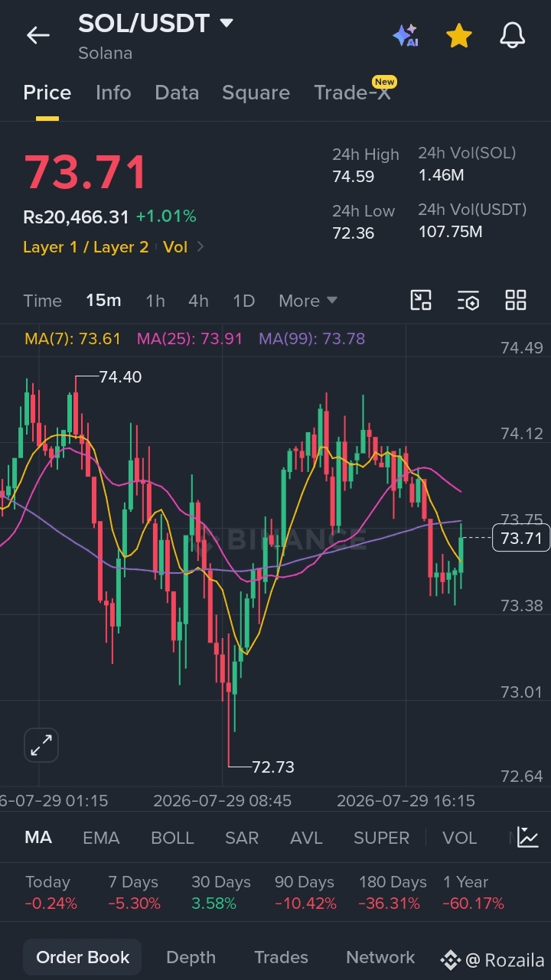The width and height of the screenshot is (551, 980).
Task: Select the Time chart interval
Action: pyautogui.click(x=42, y=301)
